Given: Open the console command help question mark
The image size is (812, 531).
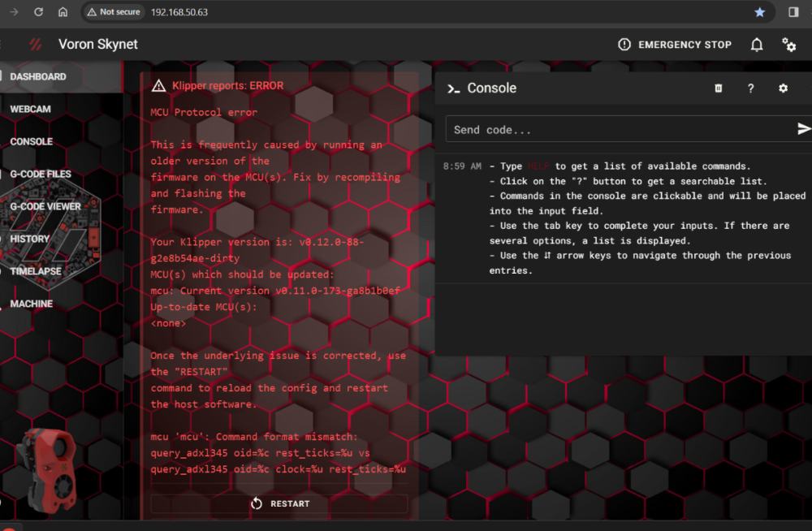Looking at the screenshot, I should coord(750,88).
